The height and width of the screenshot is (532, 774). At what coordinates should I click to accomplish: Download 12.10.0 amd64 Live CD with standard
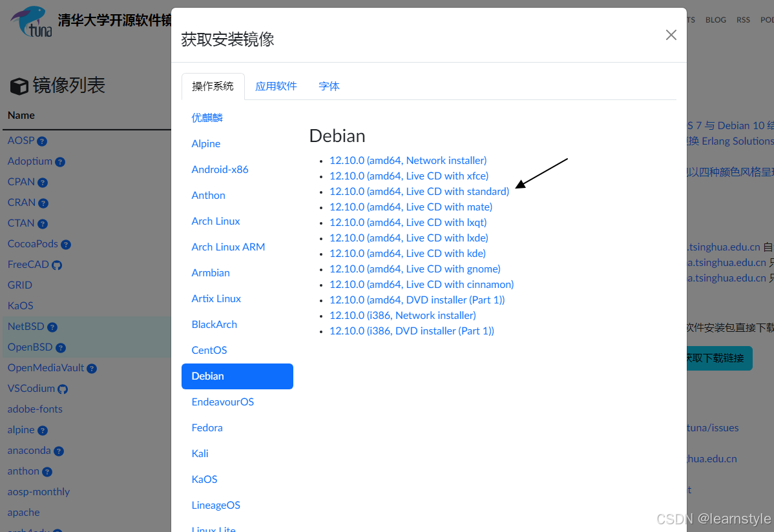coord(419,192)
